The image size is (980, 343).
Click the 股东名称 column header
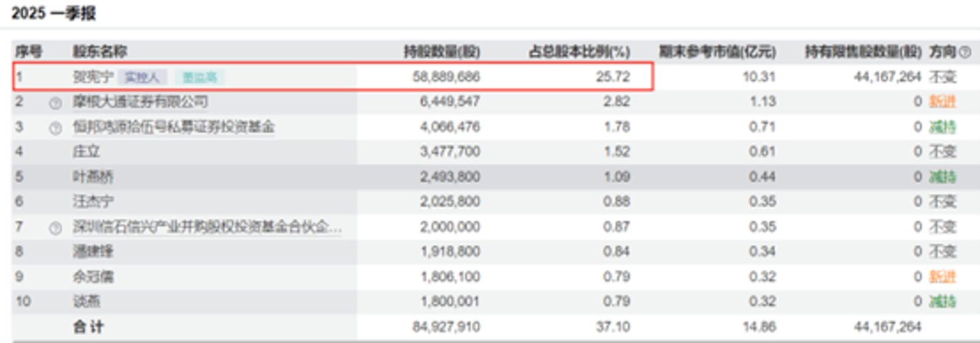tap(100, 52)
